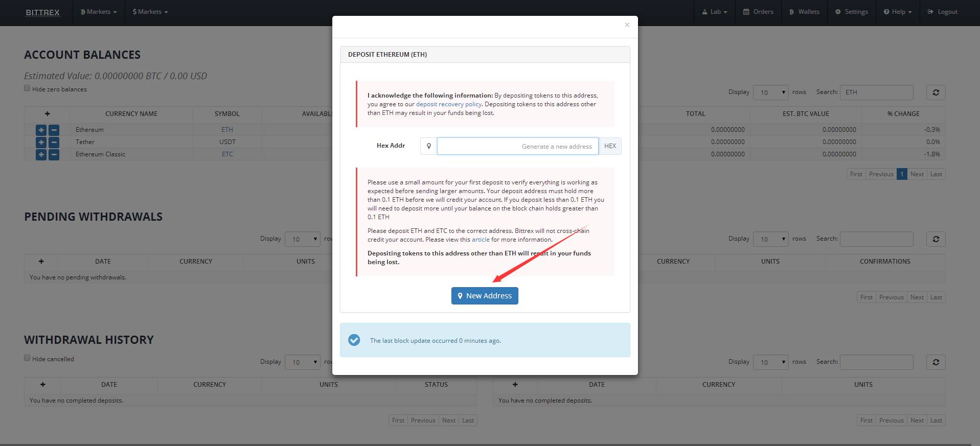Enable the Hide zero balances checkbox
Viewport: 980px width, 446px height.
[27, 88]
